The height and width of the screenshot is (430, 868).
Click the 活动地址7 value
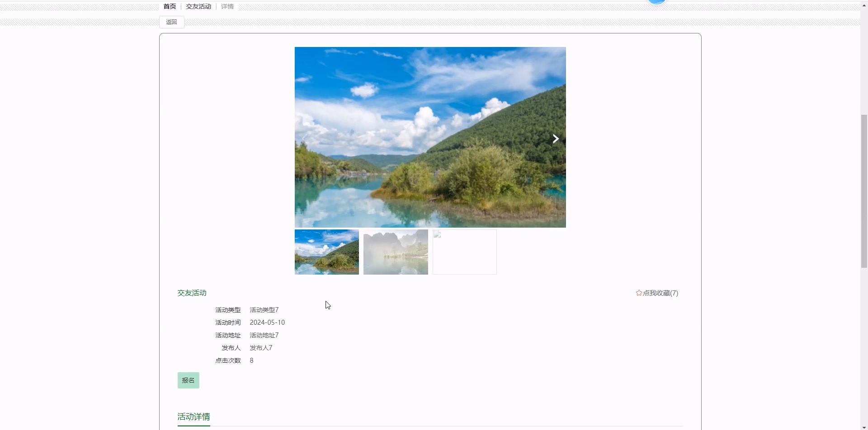(x=264, y=335)
